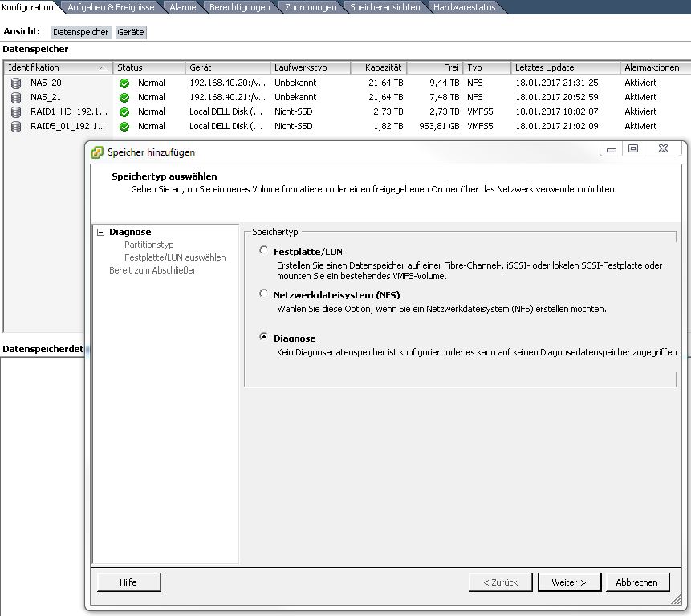
Task: Open the Aufgaben & Ereignisse tab
Action: pyautogui.click(x=112, y=7)
